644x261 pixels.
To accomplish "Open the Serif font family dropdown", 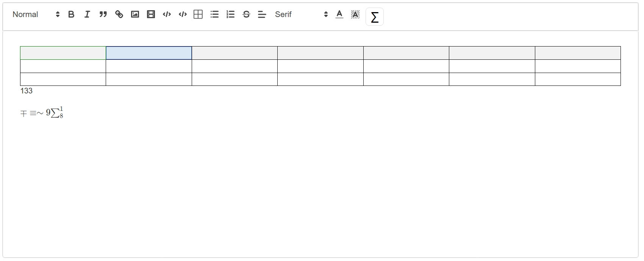I will [301, 14].
